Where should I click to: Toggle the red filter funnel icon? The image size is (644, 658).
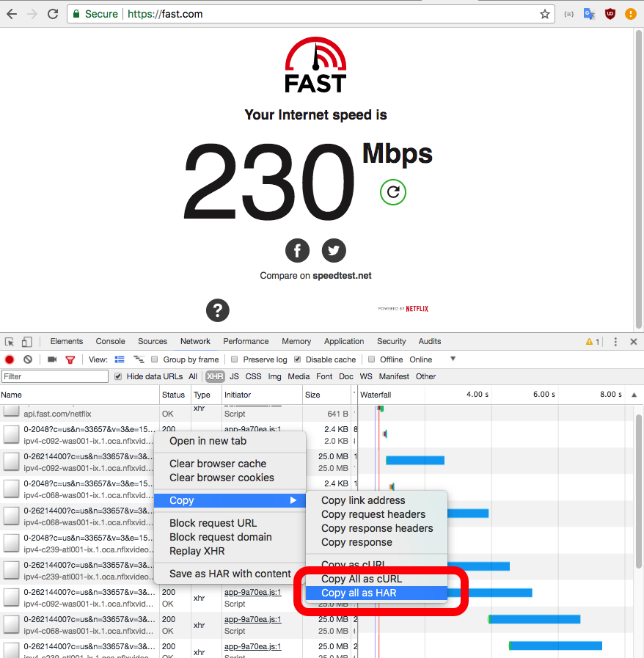click(x=70, y=359)
